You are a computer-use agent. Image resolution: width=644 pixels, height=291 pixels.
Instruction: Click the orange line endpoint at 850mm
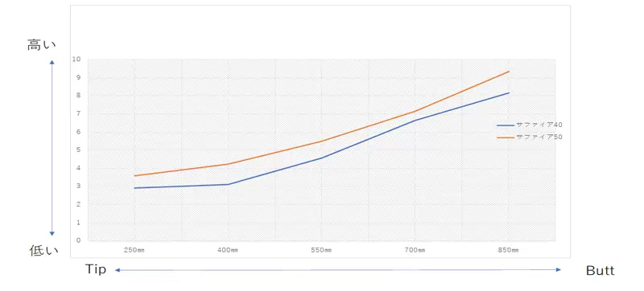pos(509,72)
